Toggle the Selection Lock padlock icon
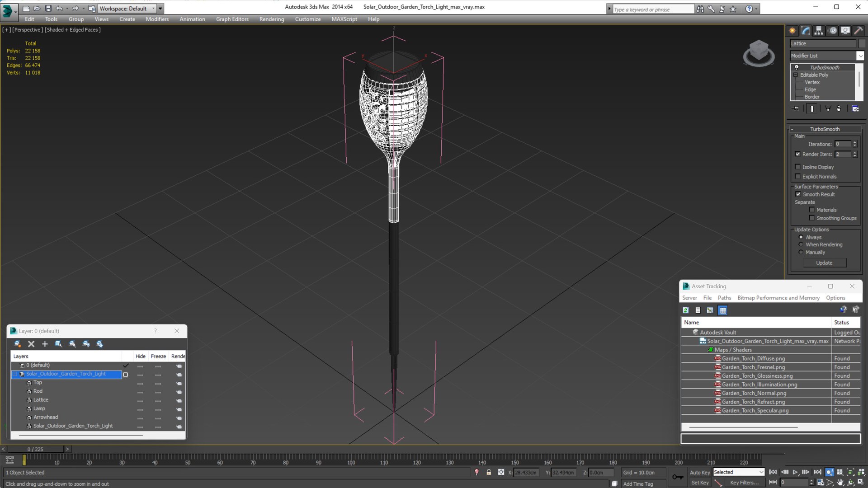 [489, 472]
